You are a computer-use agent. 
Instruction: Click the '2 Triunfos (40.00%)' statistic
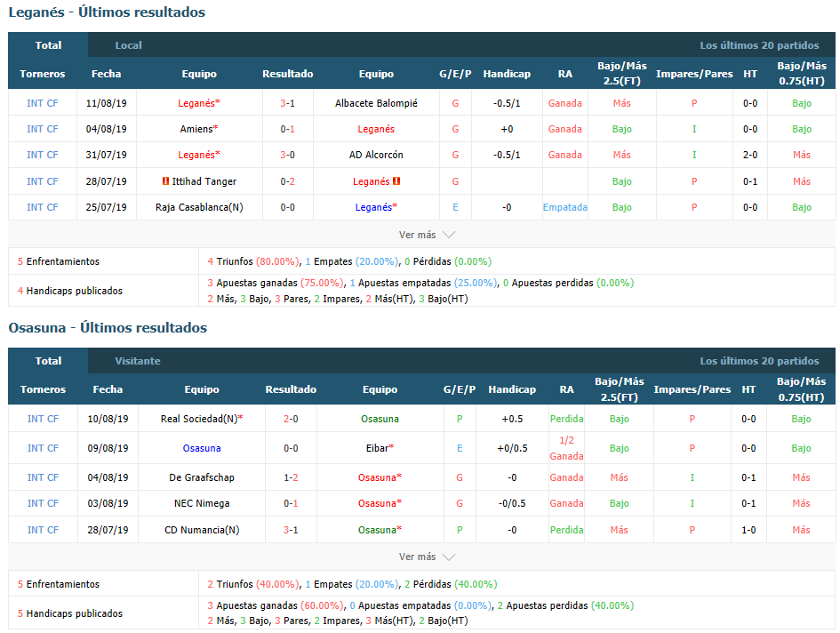(253, 584)
